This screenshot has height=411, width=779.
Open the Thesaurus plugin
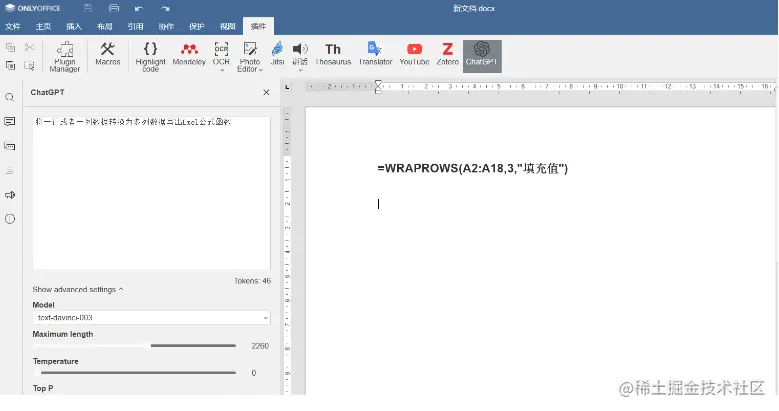click(x=333, y=54)
